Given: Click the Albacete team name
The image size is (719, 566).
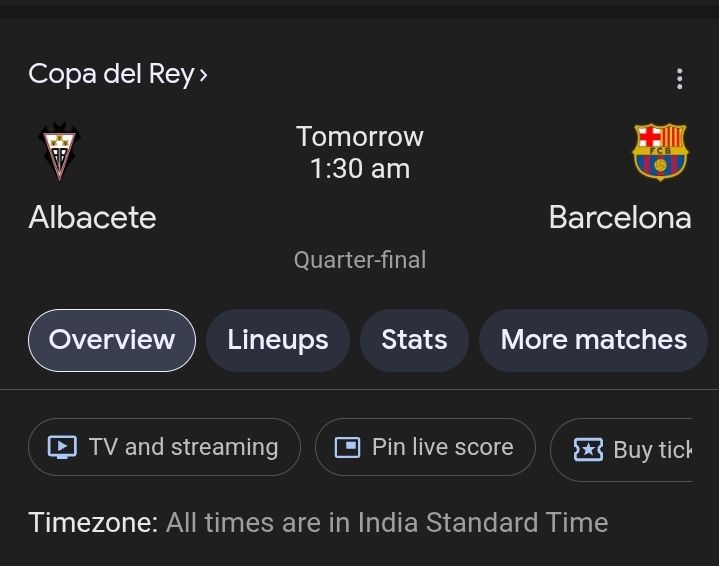Looking at the screenshot, I should [x=93, y=217].
